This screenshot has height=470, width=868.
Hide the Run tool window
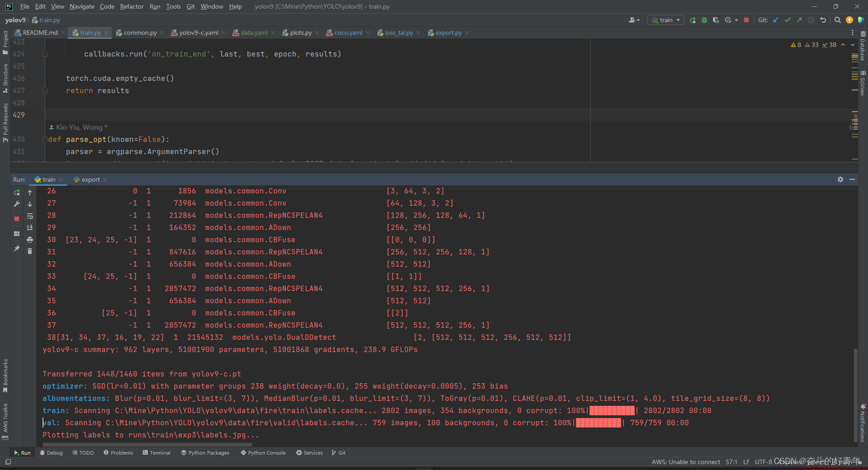pyautogui.click(x=852, y=179)
